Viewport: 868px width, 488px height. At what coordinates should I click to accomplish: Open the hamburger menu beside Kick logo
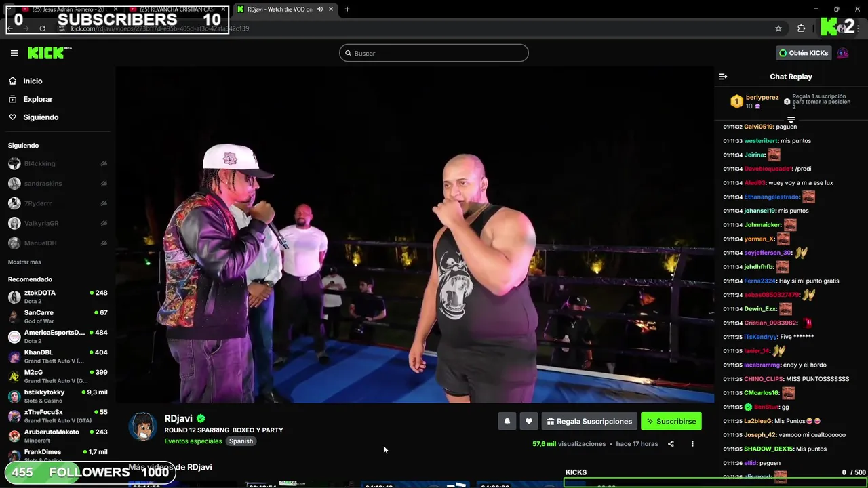[x=14, y=53]
